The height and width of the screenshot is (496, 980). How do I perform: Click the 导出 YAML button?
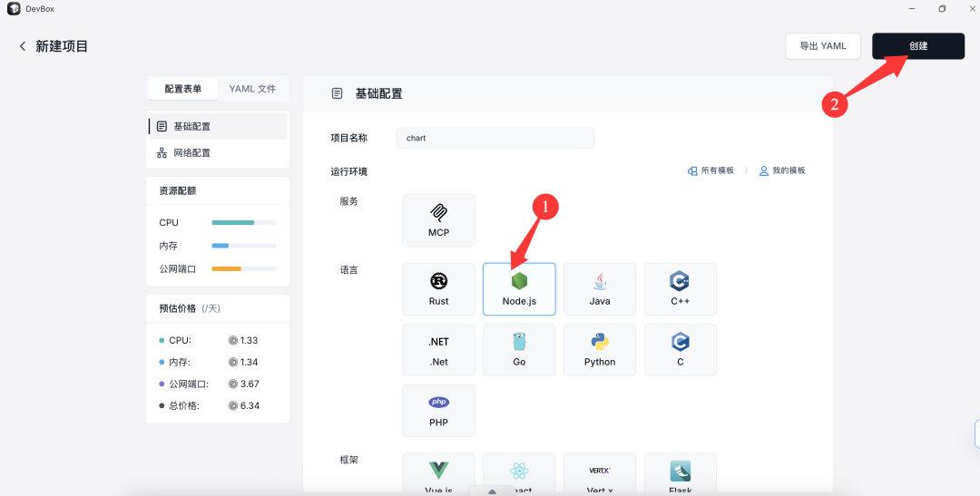[x=823, y=46]
